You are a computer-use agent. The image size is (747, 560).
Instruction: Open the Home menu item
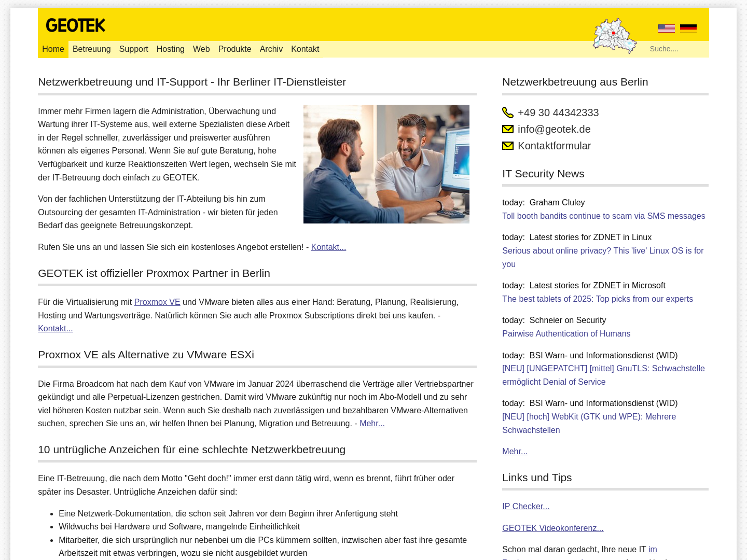[x=53, y=49]
